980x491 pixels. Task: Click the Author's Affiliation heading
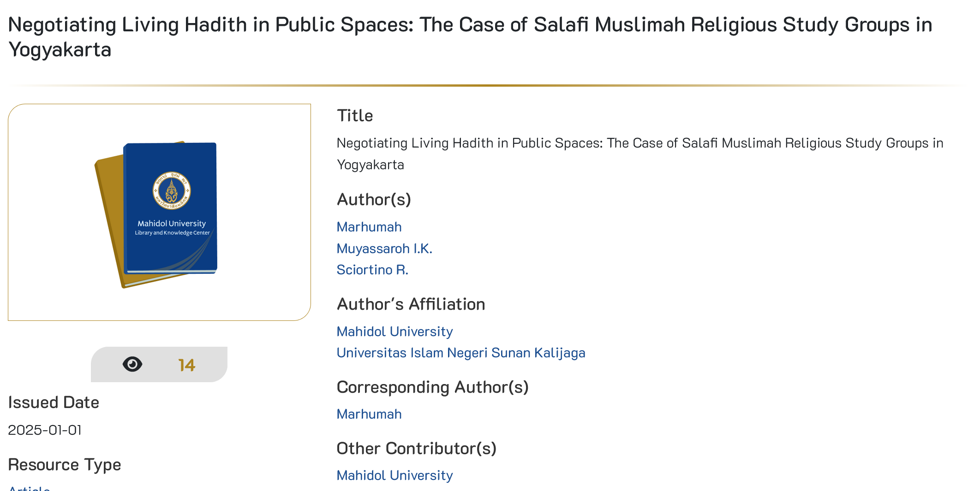pyautogui.click(x=411, y=304)
